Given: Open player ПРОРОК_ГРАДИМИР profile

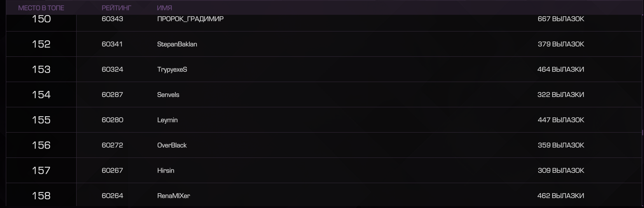Looking at the screenshot, I should coord(190,19).
